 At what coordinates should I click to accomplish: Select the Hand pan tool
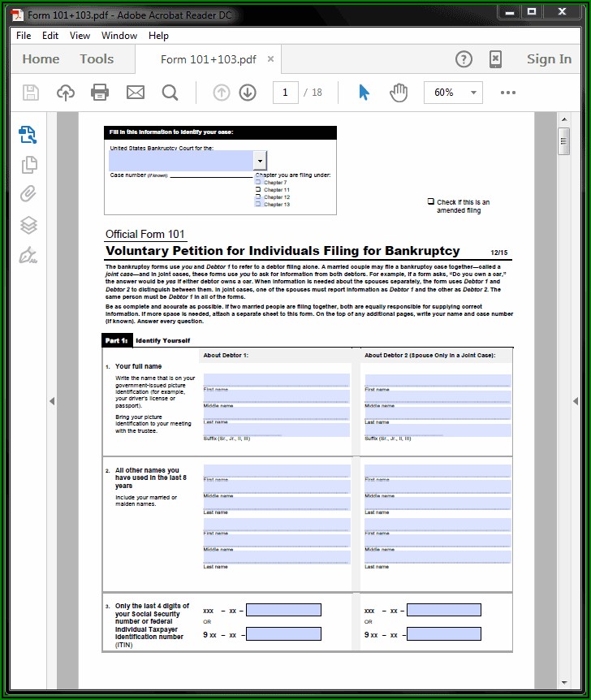coord(399,93)
